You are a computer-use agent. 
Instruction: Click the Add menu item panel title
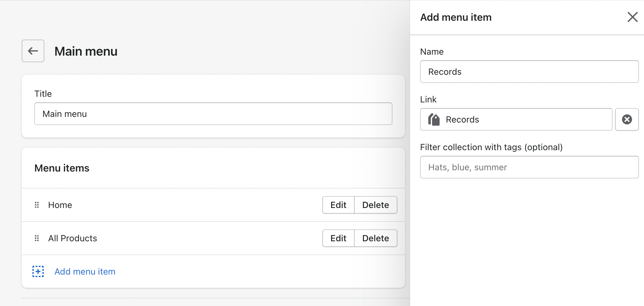(456, 17)
